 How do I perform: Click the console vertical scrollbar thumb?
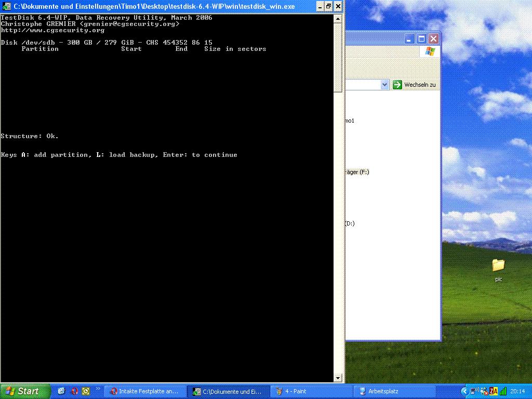pos(338,58)
